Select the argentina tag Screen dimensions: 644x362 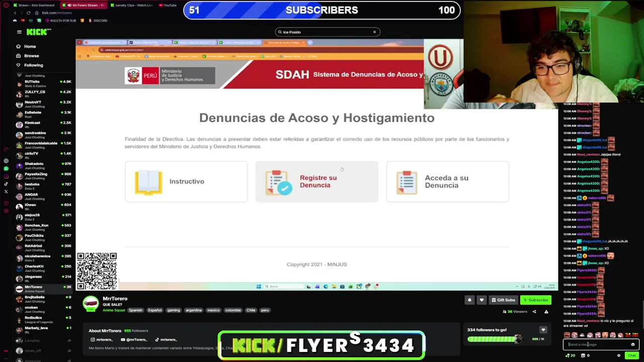click(x=194, y=310)
